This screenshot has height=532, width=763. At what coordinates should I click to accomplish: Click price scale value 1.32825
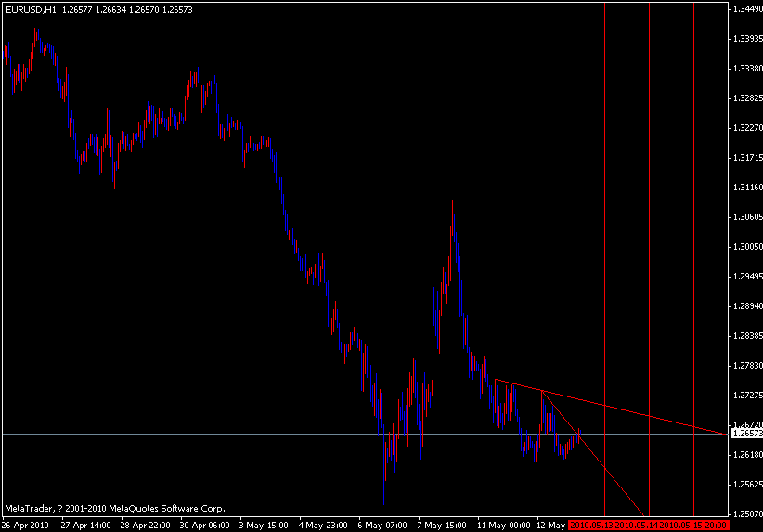tap(747, 97)
